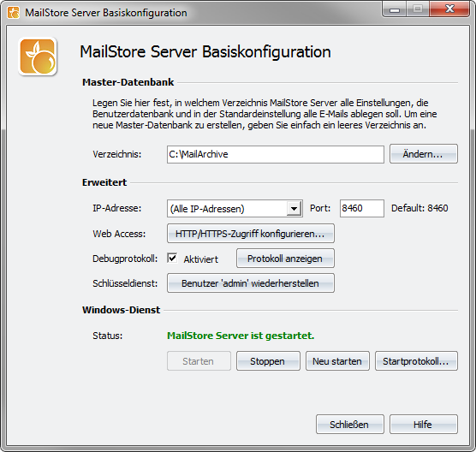Open HTTP/HTTPS-Zugriff konfigurieren dialog
The width and height of the screenshot is (476, 452).
pos(251,234)
